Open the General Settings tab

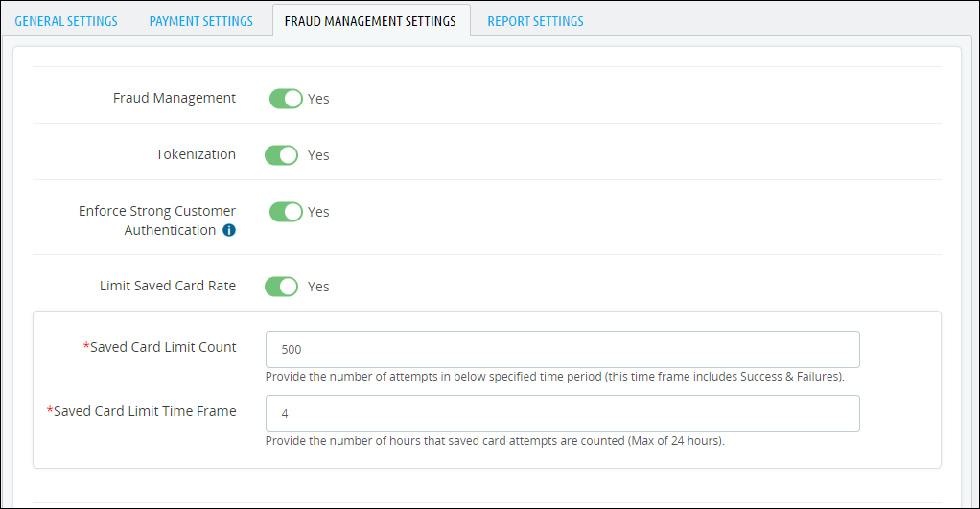coord(66,21)
